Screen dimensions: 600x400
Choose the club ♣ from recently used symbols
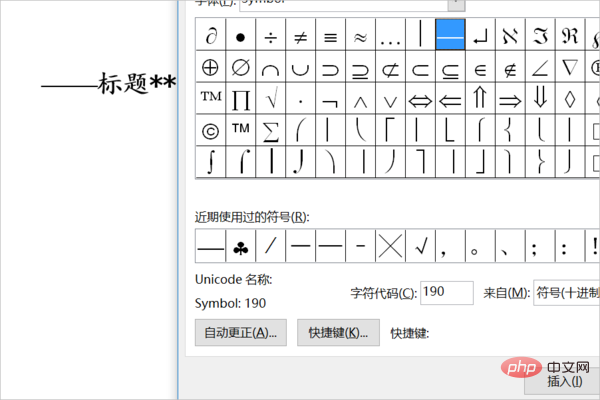(x=240, y=245)
